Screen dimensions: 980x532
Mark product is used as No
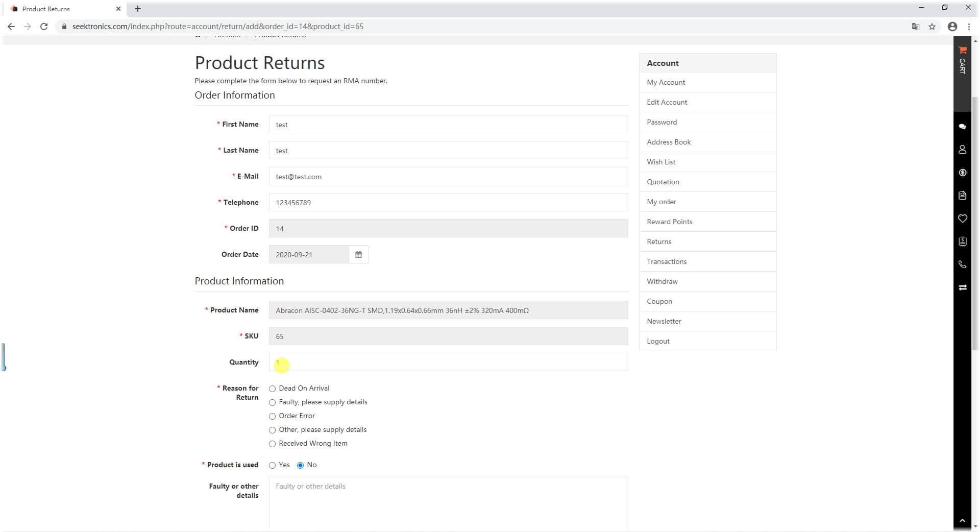point(300,465)
